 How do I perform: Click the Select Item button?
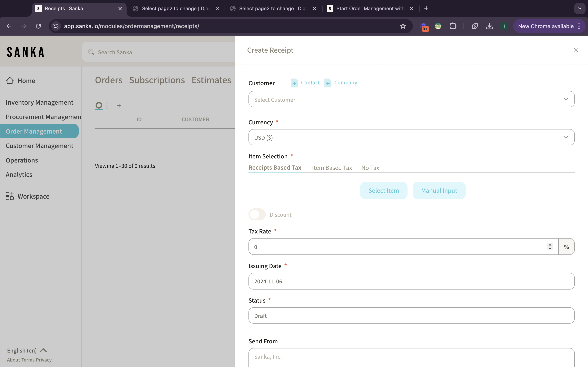[x=383, y=191]
